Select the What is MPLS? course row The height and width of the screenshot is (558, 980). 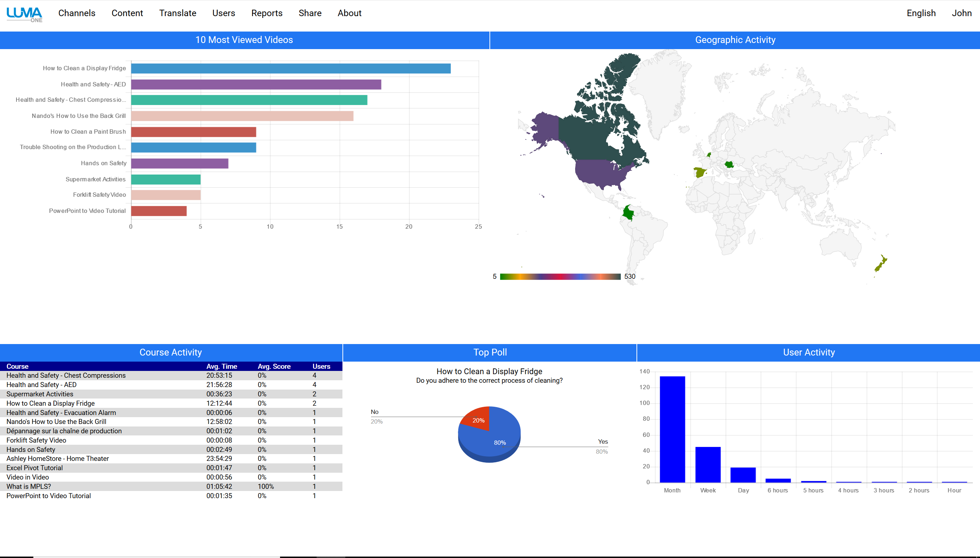pyautogui.click(x=29, y=486)
